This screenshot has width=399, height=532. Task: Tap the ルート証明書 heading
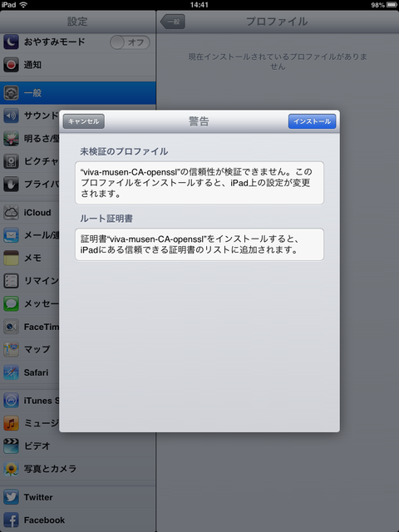click(x=106, y=219)
